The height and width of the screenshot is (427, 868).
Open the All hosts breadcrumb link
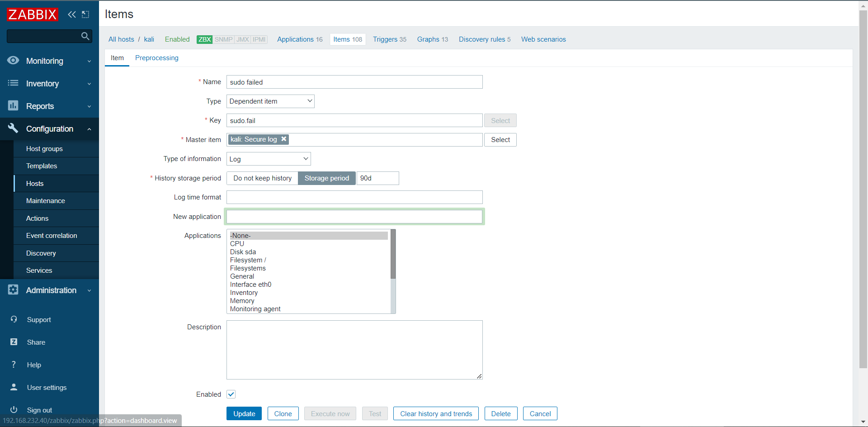[x=121, y=39]
